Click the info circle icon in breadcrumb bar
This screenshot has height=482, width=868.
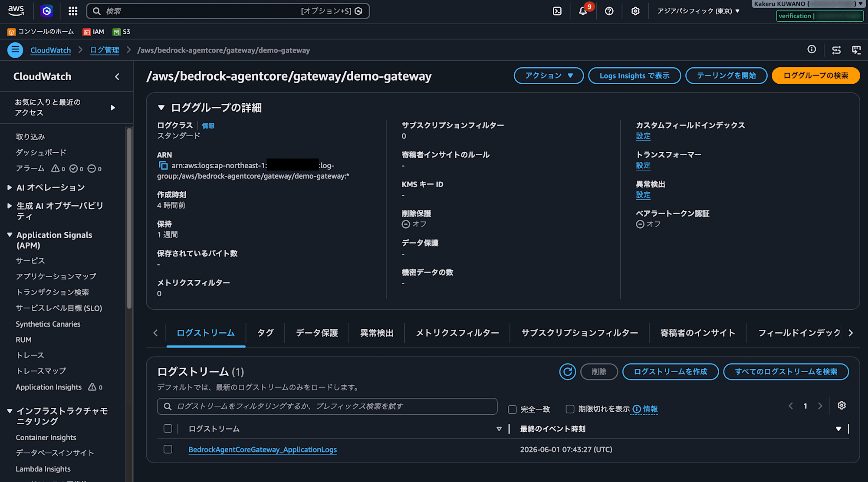812,49
